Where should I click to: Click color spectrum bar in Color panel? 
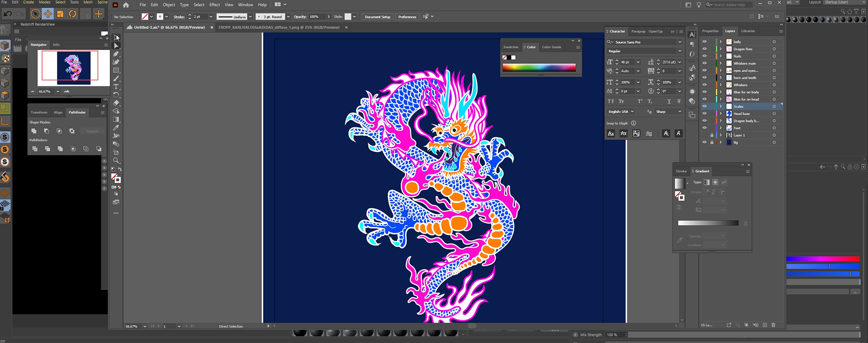tap(539, 68)
